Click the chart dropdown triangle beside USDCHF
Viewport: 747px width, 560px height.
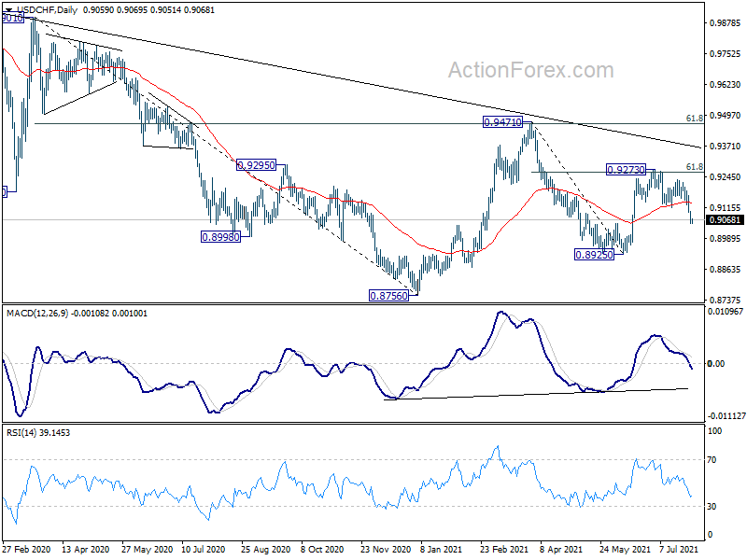click(8, 9)
